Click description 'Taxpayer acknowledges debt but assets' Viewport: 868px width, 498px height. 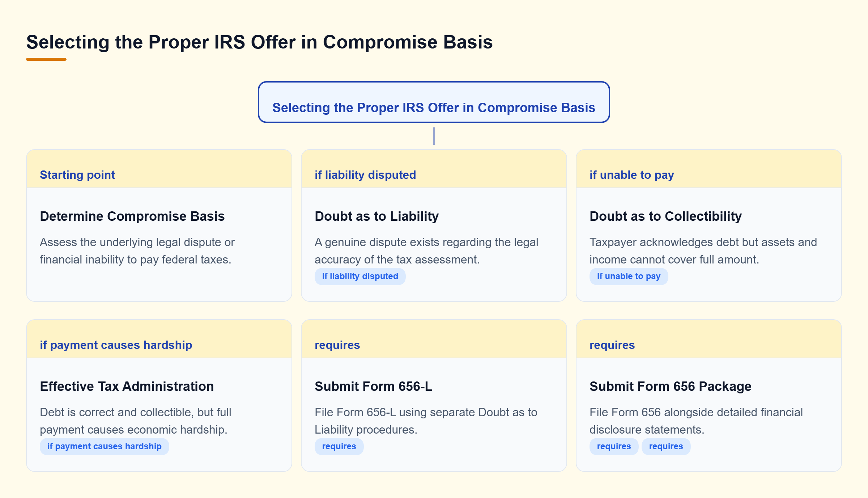point(703,251)
